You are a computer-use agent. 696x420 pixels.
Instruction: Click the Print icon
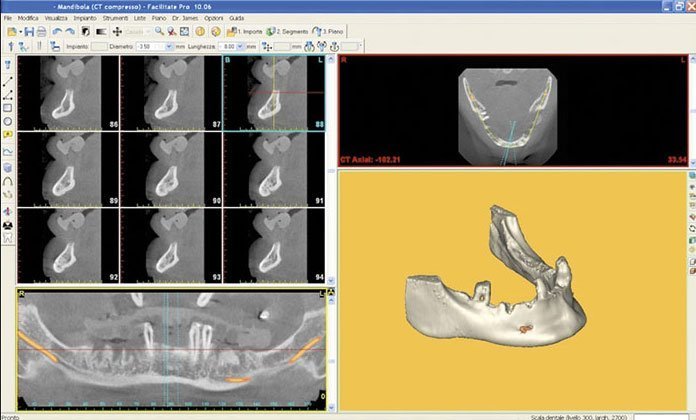pos(41,32)
